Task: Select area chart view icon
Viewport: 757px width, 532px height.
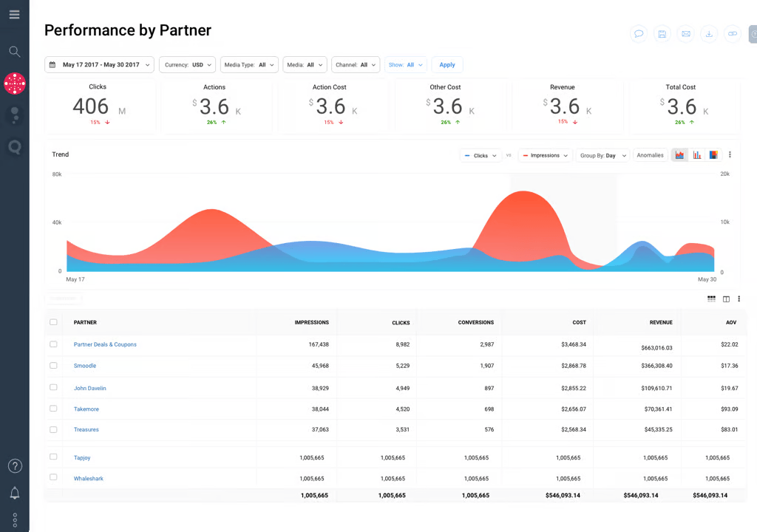Action: point(680,155)
